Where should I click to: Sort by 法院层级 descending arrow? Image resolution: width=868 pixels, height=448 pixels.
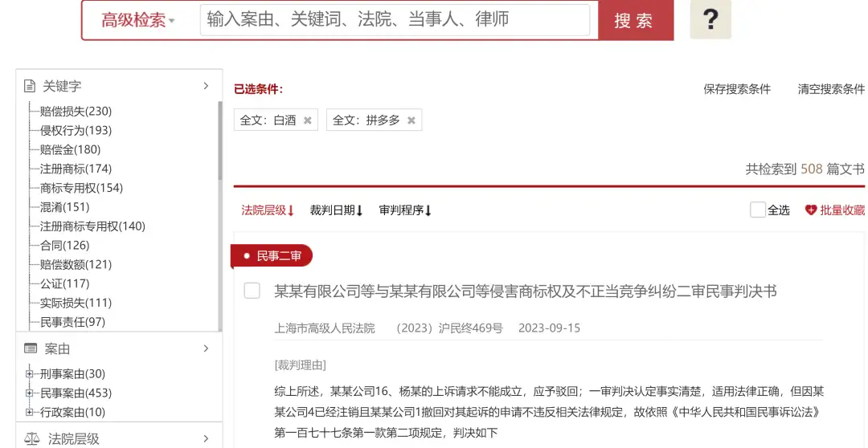[291, 210]
